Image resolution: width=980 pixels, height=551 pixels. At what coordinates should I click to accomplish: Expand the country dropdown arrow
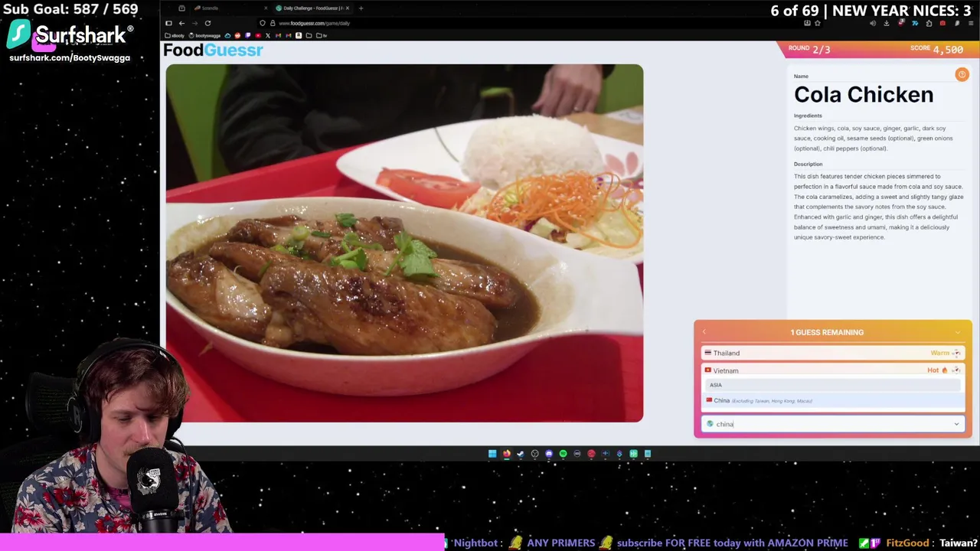[x=956, y=424]
